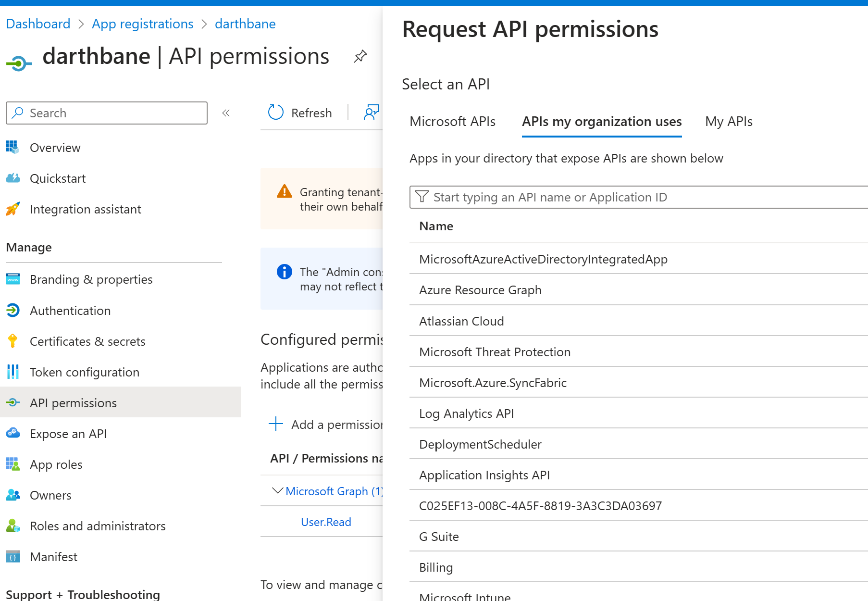The width and height of the screenshot is (868, 601).
Task: Open Authentication in the sidebar menu
Action: pos(70,311)
